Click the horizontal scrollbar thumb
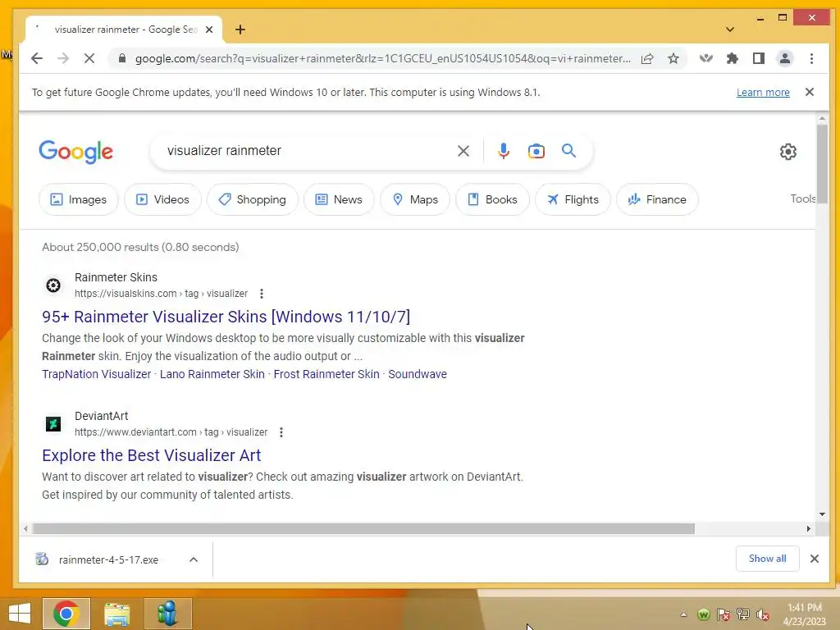The height and width of the screenshot is (630, 840). pyautogui.click(x=363, y=529)
